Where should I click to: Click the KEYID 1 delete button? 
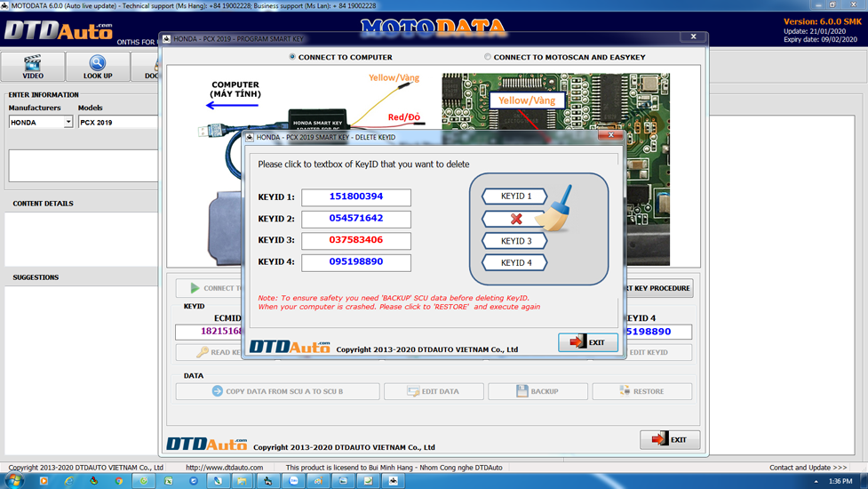[514, 196]
